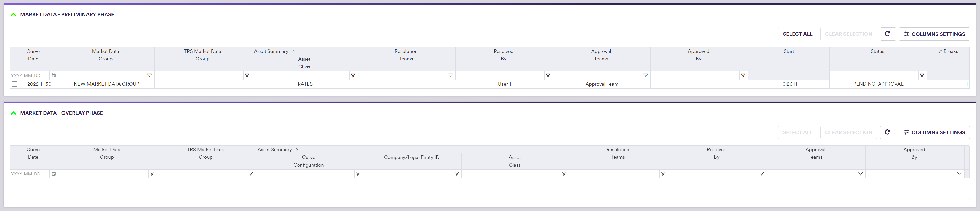This screenshot has width=980, height=211.
Task: Open Status column filter icon
Action: [x=922, y=76]
